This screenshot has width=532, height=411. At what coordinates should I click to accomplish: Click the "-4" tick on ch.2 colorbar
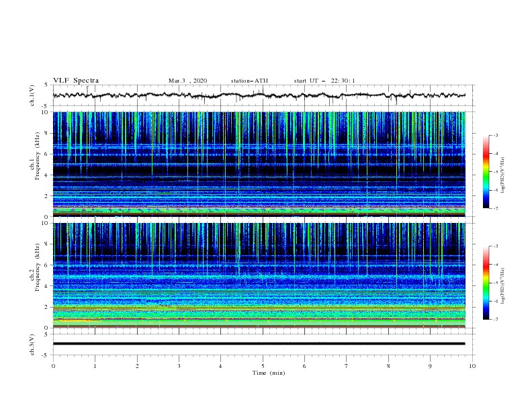(x=495, y=265)
